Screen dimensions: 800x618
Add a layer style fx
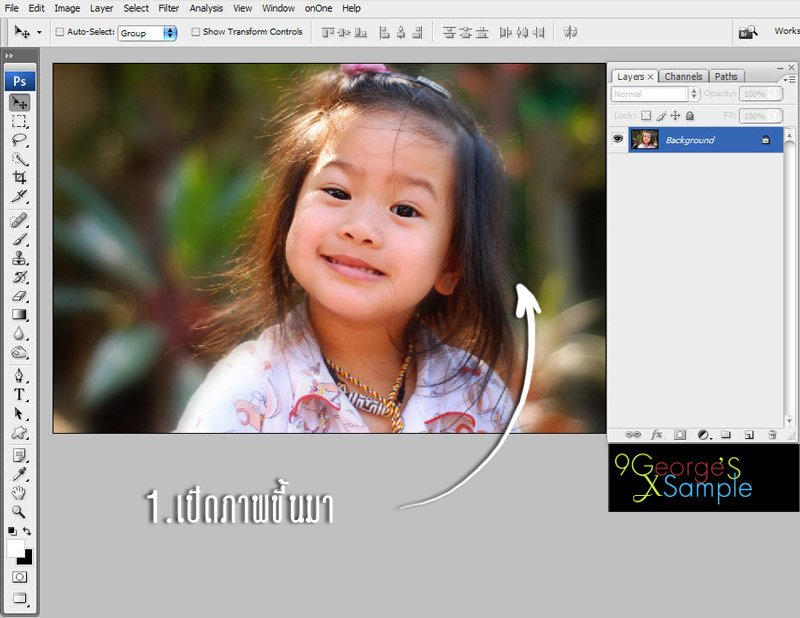(x=657, y=435)
